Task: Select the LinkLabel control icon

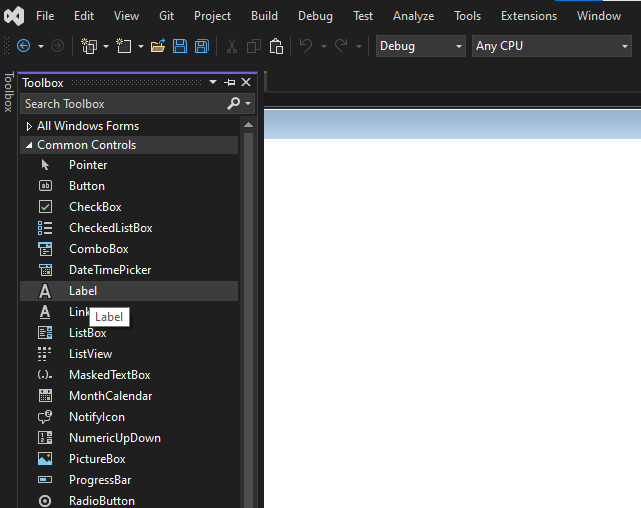Action: [x=45, y=312]
